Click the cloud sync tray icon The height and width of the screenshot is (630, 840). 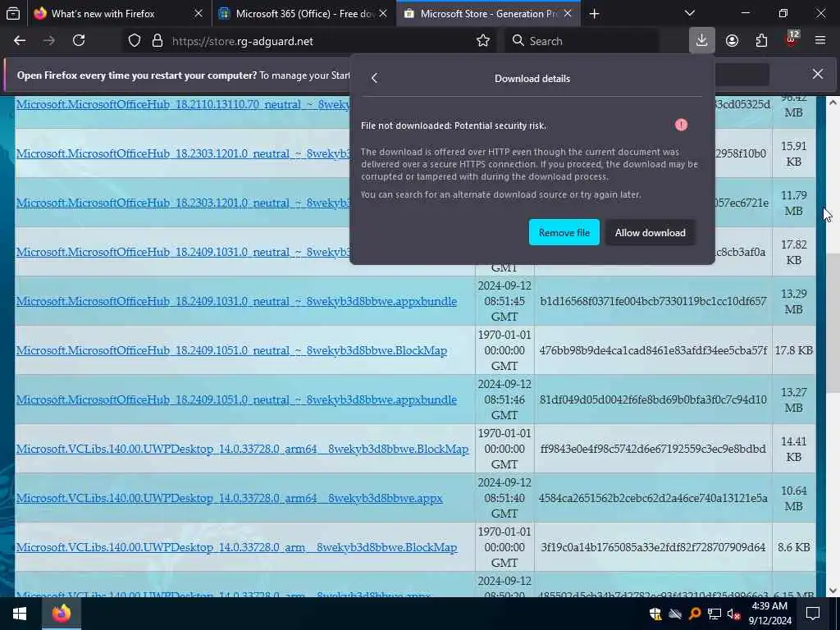(675, 614)
